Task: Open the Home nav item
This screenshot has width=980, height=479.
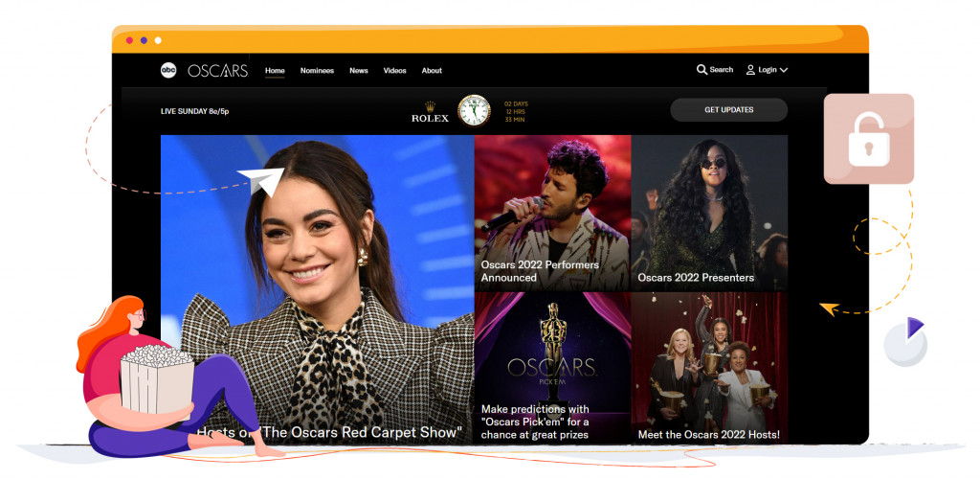Action: click(275, 71)
